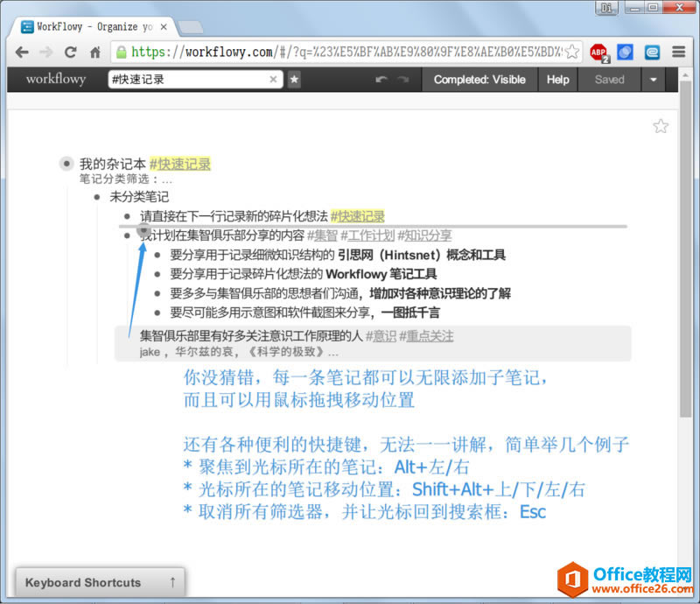Click bullet of 引思网 (Hintsnet) item
Screen dimensions: 700x604
(157, 255)
